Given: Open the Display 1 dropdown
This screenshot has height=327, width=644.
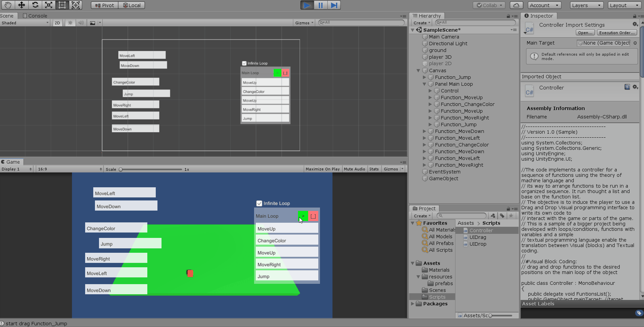Looking at the screenshot, I should point(17,169).
